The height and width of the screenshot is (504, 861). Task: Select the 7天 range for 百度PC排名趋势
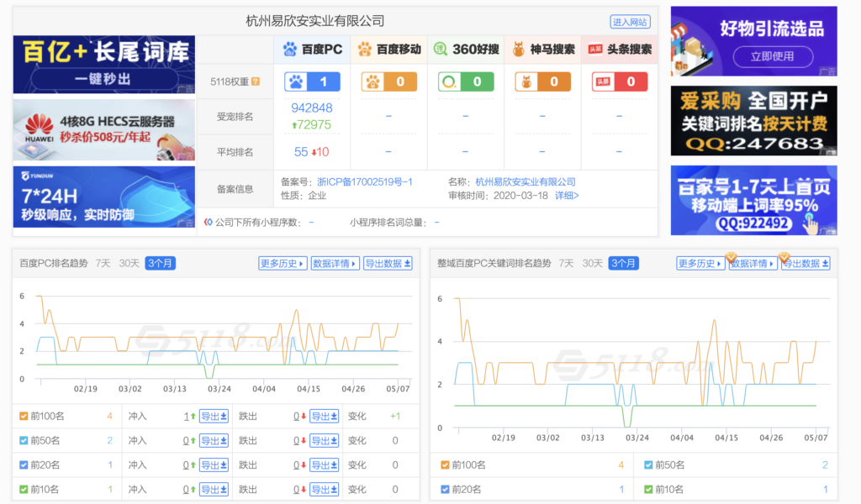click(x=103, y=263)
